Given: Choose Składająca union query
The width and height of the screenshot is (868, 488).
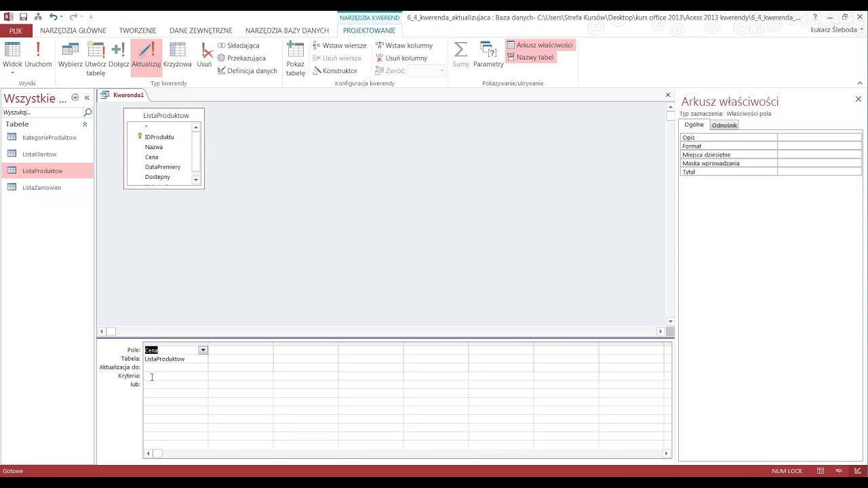Looking at the screenshot, I should click(238, 45).
